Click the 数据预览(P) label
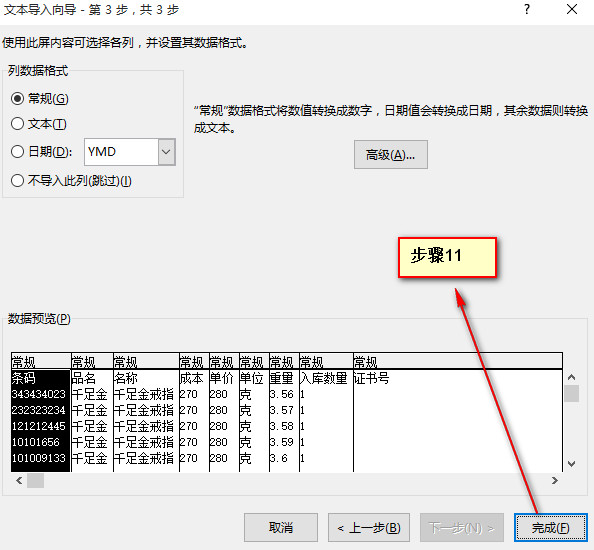 (39, 319)
